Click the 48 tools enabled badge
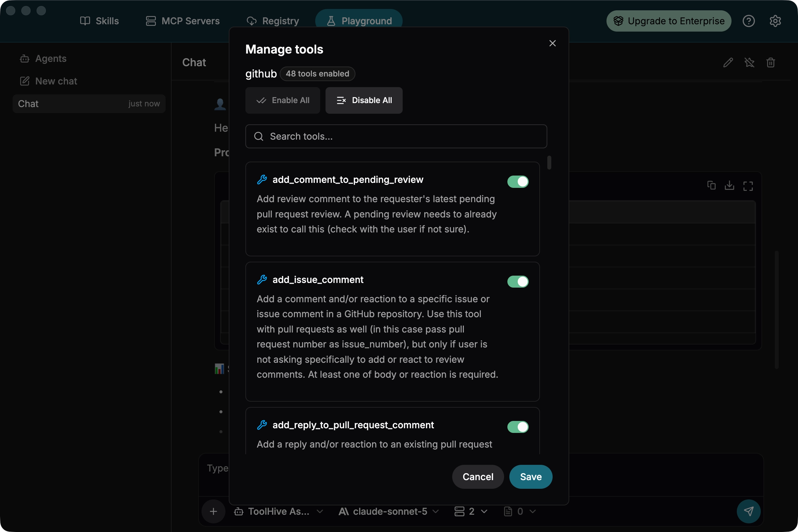Viewport: 798px width, 532px height. coord(317,73)
